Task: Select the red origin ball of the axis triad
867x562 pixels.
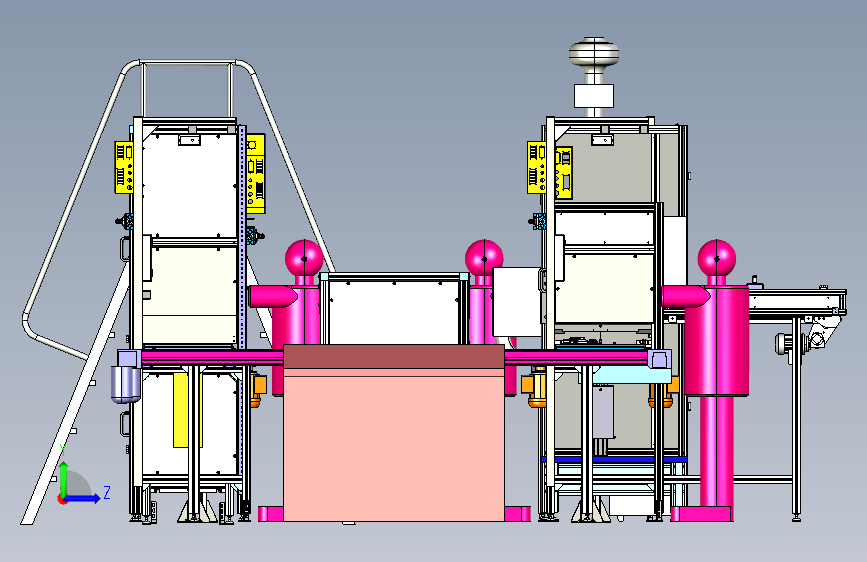Action: point(62,500)
